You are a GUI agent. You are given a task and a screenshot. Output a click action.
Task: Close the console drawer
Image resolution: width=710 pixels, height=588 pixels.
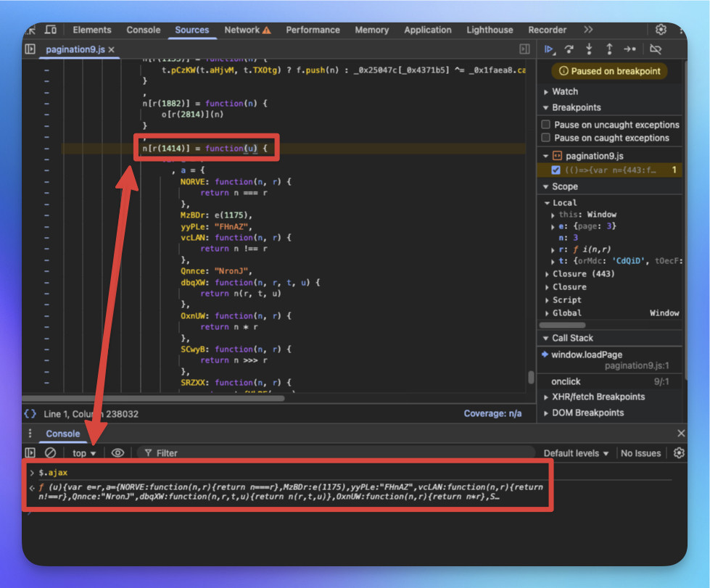point(680,433)
